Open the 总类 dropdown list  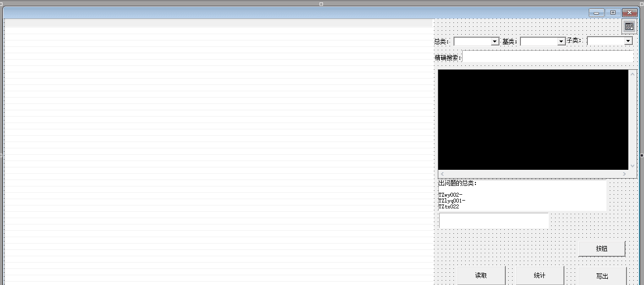click(494, 42)
